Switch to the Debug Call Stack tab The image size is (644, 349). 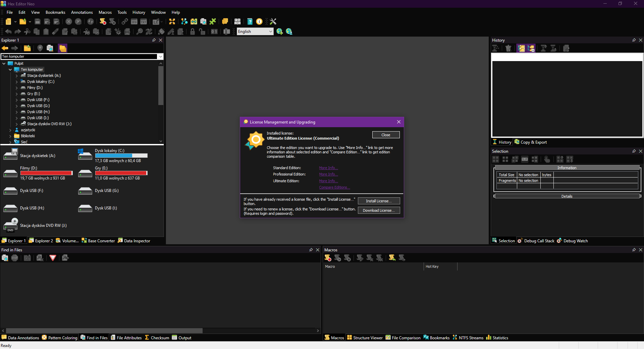coord(536,241)
